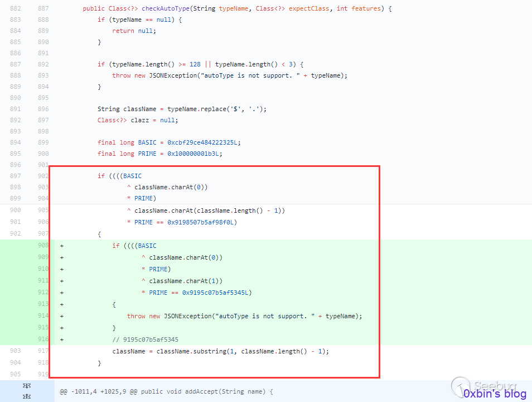This screenshot has height=402, width=532.
Task: Click the 'final long BASIC' constant line
Action: [x=169, y=142]
